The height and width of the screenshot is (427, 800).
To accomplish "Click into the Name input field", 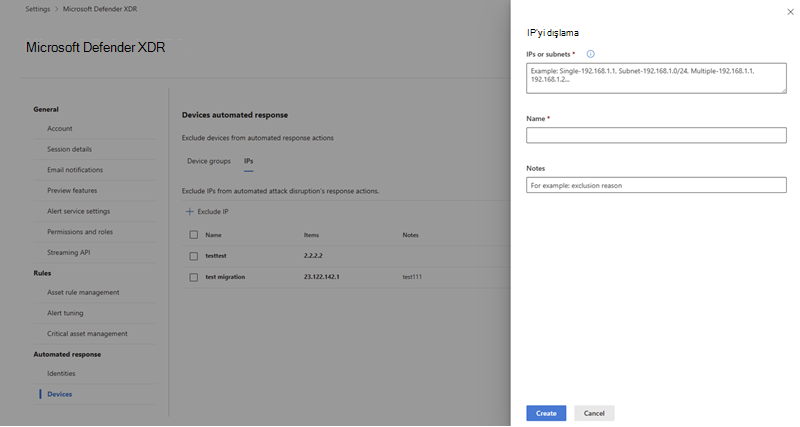I will pos(656,135).
